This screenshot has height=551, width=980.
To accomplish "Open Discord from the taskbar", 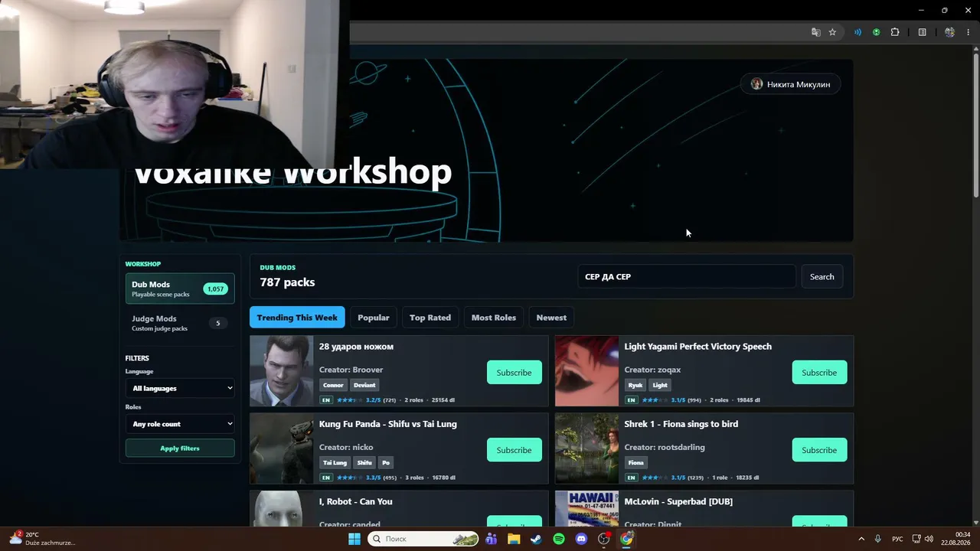I will [581, 539].
